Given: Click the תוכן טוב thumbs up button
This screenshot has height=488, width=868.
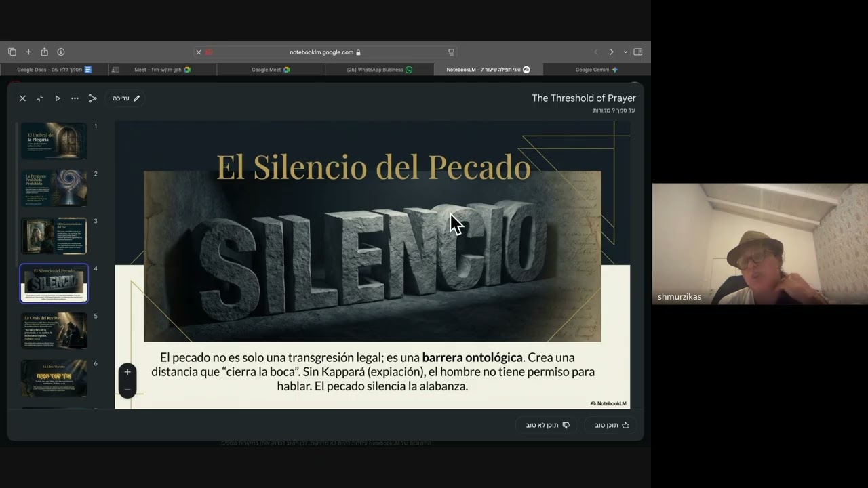Looking at the screenshot, I should tap(612, 425).
